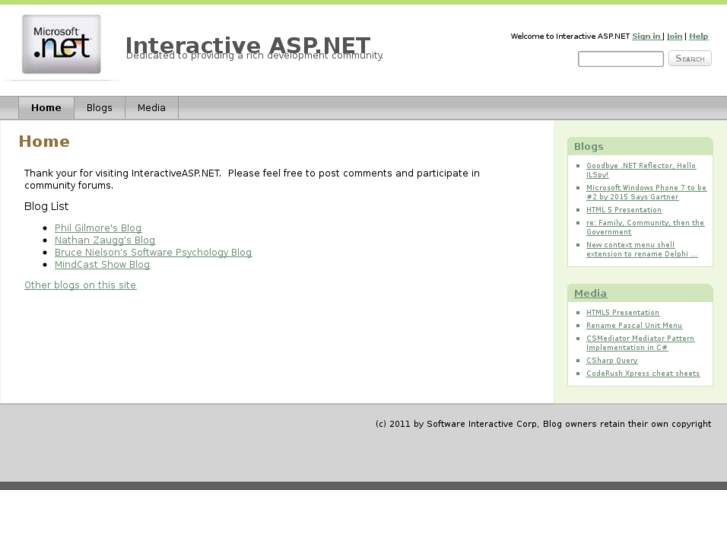Click the Media sidebar heading link

pos(590,293)
